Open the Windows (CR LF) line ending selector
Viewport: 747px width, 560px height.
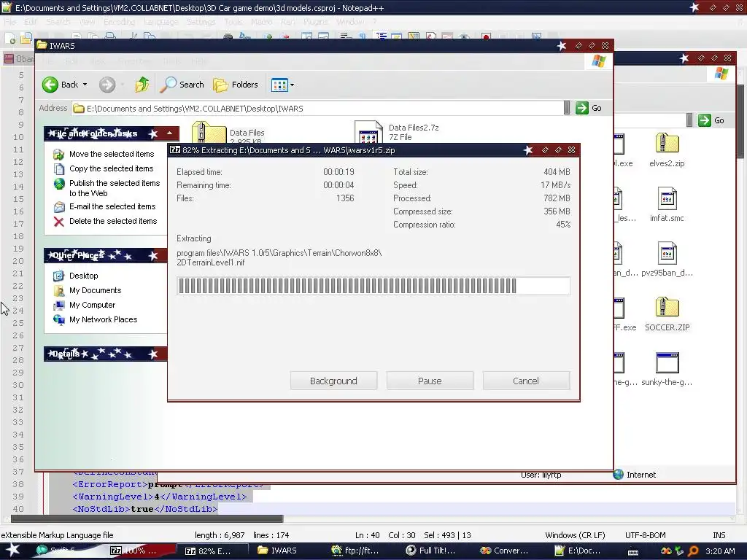575,535
